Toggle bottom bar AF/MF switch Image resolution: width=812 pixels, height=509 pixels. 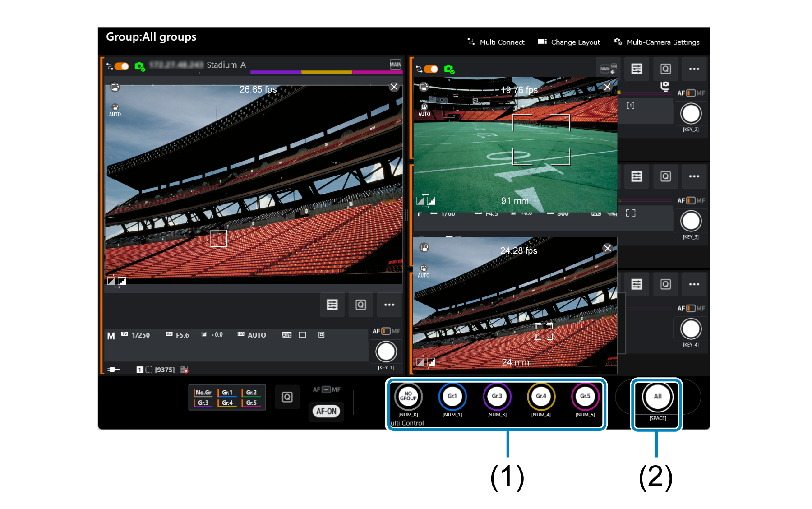click(x=327, y=389)
